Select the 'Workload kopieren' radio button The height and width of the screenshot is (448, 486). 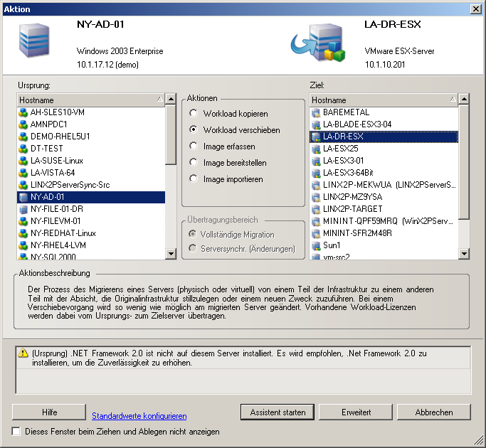click(194, 113)
